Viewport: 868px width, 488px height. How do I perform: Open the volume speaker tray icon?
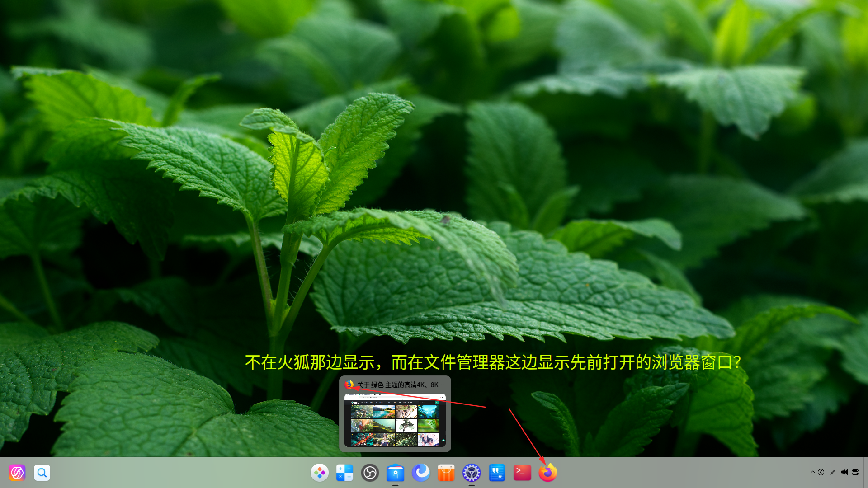click(x=844, y=472)
